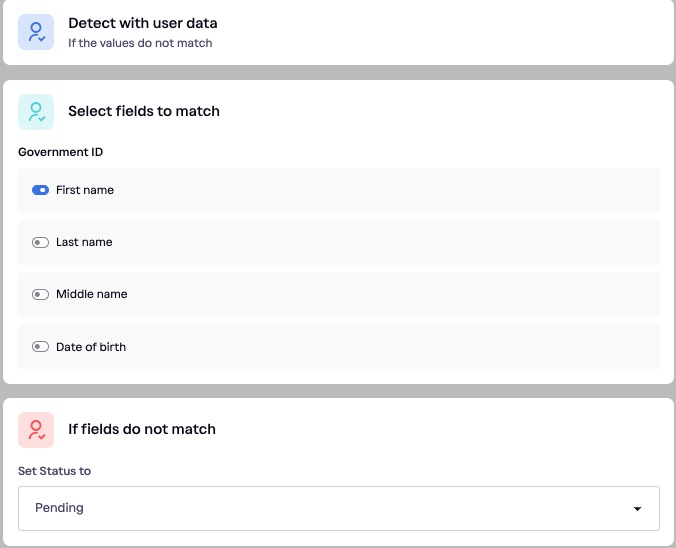Open the Set Status to combo box
The image size is (676, 548).
pyautogui.click(x=338, y=508)
